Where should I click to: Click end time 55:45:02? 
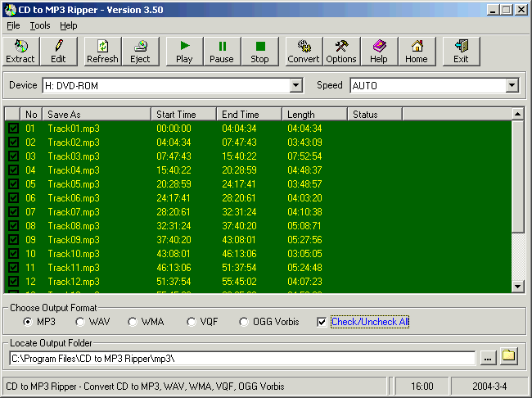[239, 282]
